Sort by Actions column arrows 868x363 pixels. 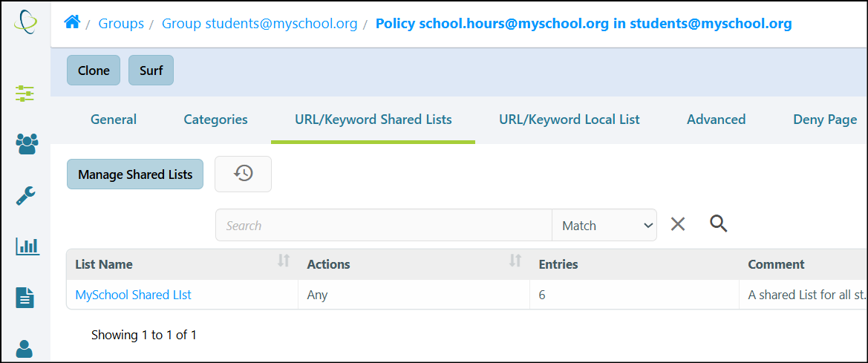(515, 260)
